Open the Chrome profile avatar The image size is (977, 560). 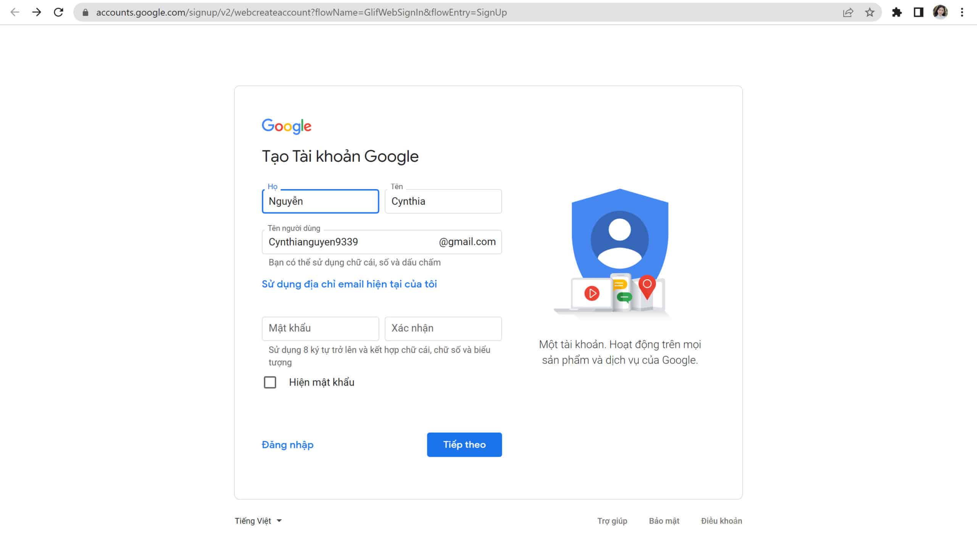pos(940,12)
